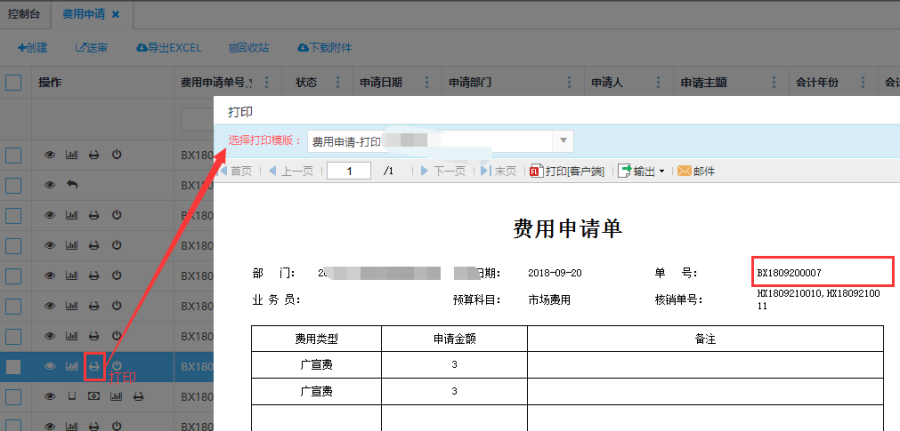Tick the select-all checkbox in the table header

point(14,83)
